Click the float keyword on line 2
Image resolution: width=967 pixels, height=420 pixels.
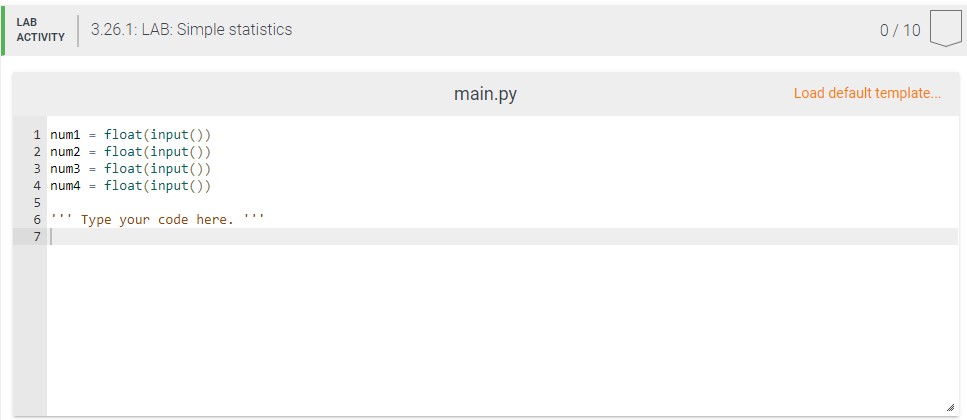tap(123, 152)
